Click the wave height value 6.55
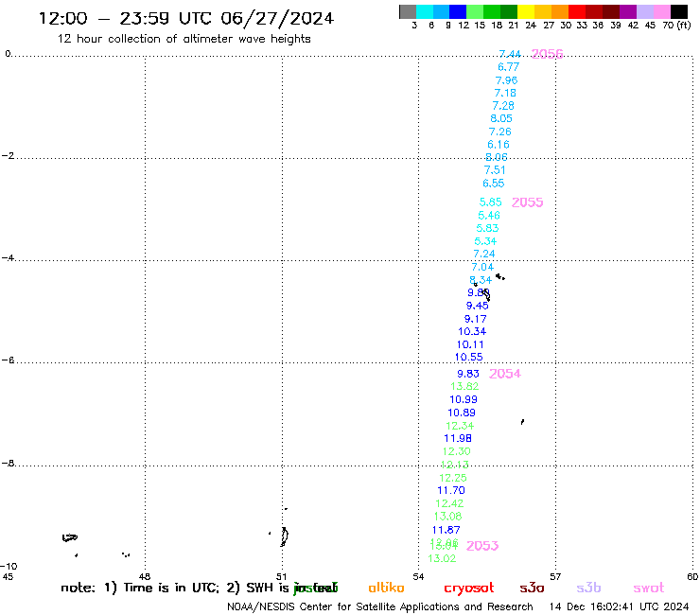700x615 pixels. click(493, 184)
